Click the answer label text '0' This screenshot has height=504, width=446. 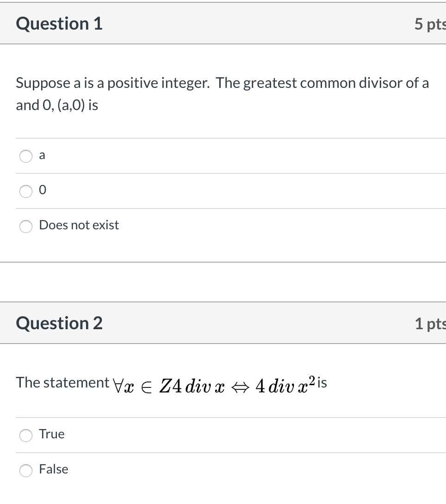click(42, 190)
